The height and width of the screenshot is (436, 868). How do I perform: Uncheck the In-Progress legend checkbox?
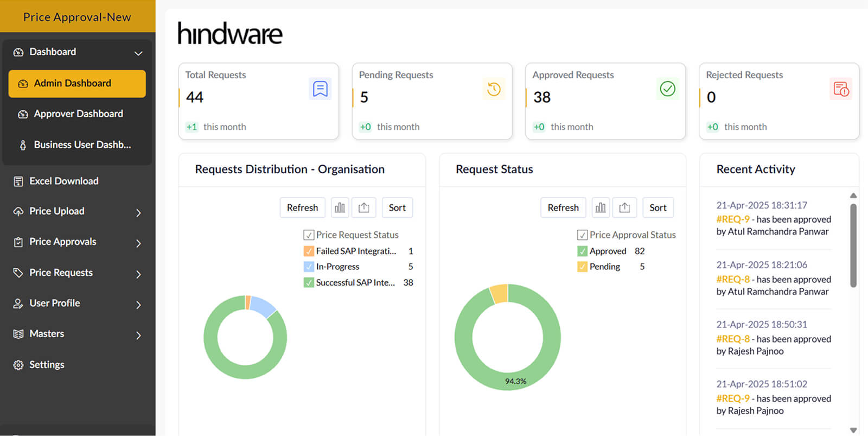pos(309,267)
